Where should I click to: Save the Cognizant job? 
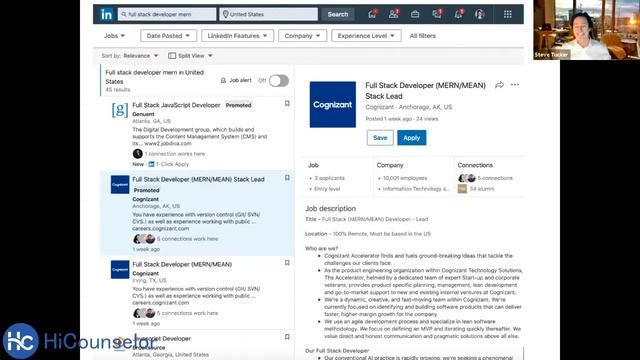pyautogui.click(x=380, y=138)
